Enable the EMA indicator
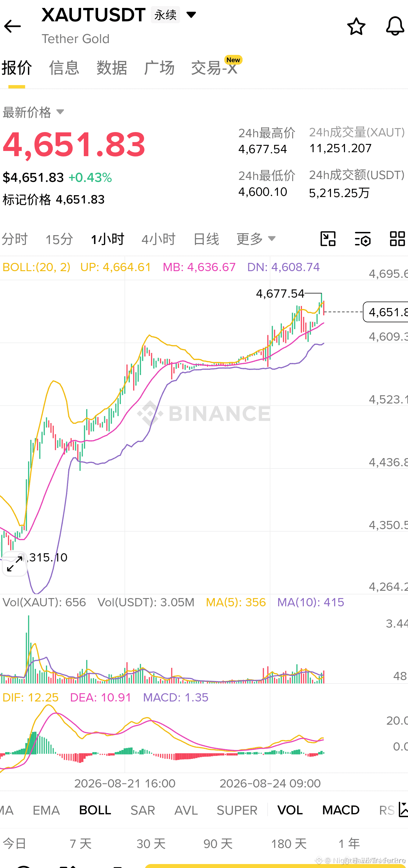 pyautogui.click(x=46, y=810)
